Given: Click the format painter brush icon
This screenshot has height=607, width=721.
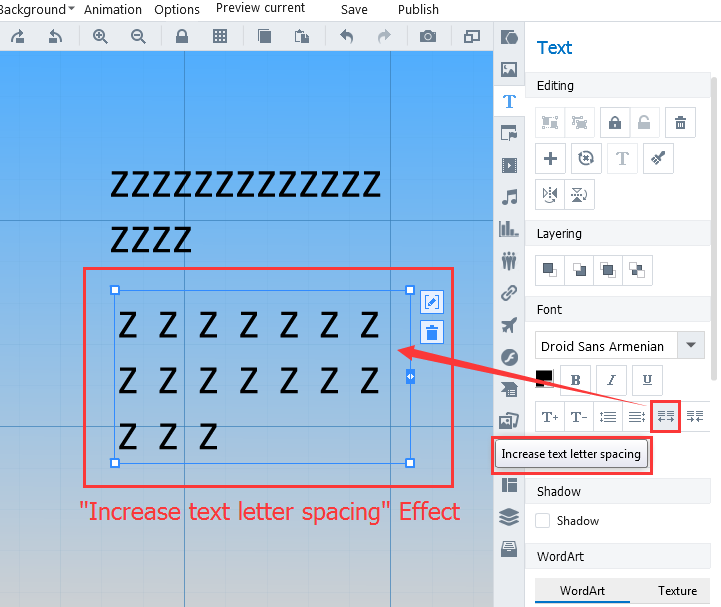Looking at the screenshot, I should [657, 158].
